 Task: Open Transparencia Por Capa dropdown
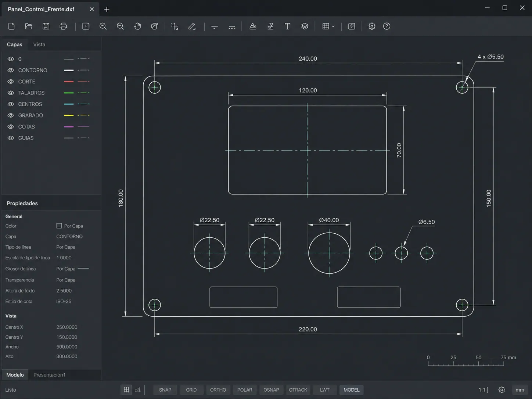click(66, 280)
